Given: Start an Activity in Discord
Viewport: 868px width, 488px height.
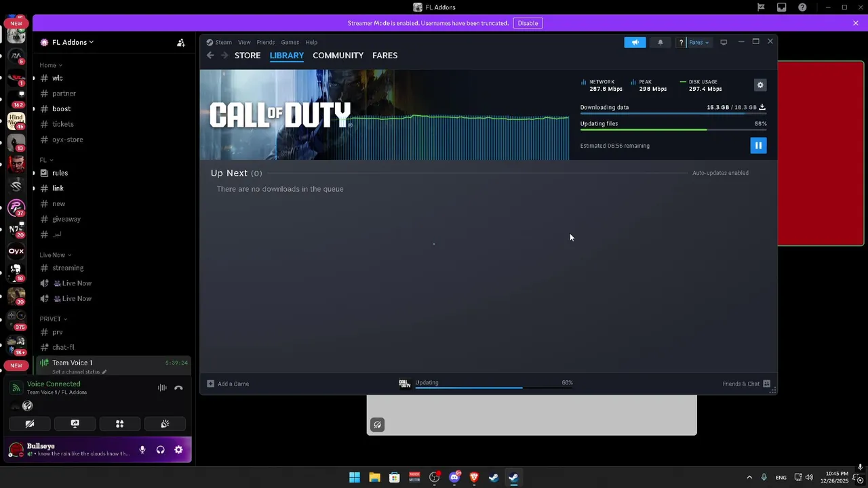Looking at the screenshot, I should click(x=119, y=424).
